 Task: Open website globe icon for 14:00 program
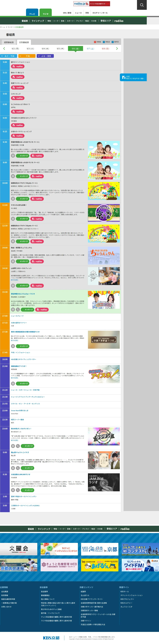tap(13, 261)
